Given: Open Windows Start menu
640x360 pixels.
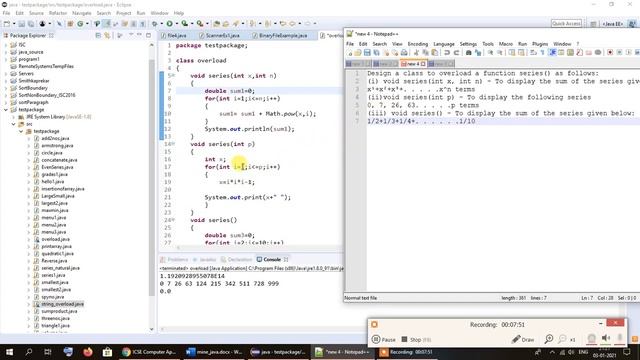Looking at the screenshot, I should tap(9, 352).
